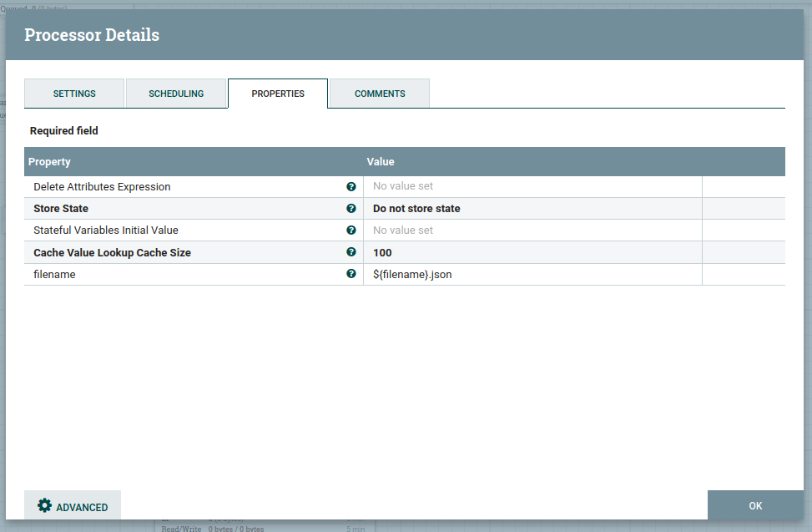Click help icon beside filename property
Image resolution: width=812 pixels, height=532 pixels.
pyautogui.click(x=351, y=274)
